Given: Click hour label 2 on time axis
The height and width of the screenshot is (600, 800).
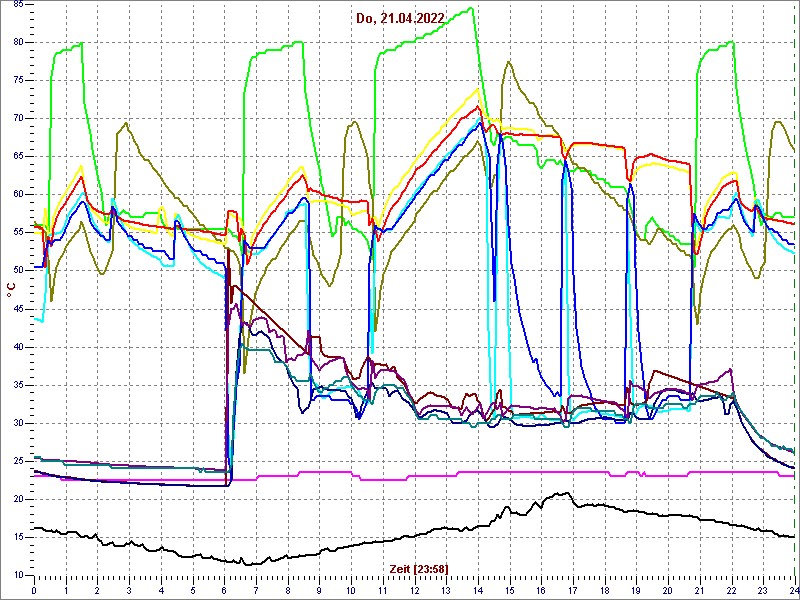Looking at the screenshot, I should click(x=97, y=590).
